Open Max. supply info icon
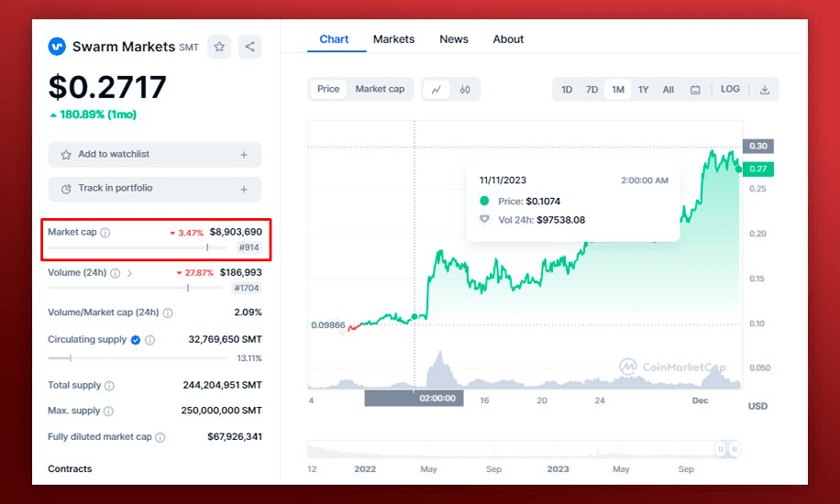The width and height of the screenshot is (840, 504). click(x=108, y=411)
